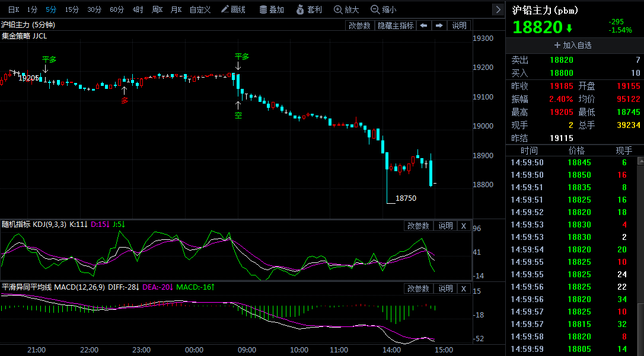The image size is (644, 356).
Task: Open the 叠加 overlay tool
Action: click(x=272, y=9)
